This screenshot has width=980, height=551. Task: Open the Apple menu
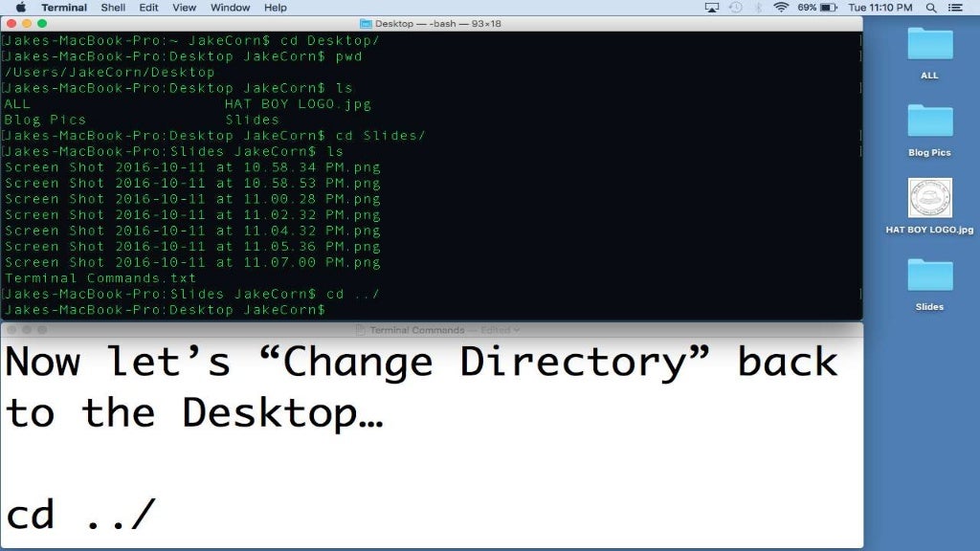[21, 8]
